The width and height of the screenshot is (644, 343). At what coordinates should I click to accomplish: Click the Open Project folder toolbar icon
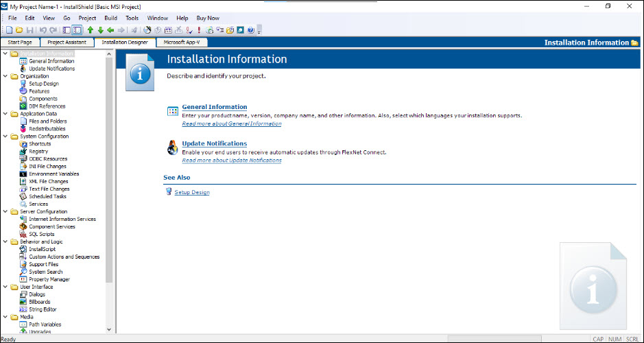[x=19, y=30]
